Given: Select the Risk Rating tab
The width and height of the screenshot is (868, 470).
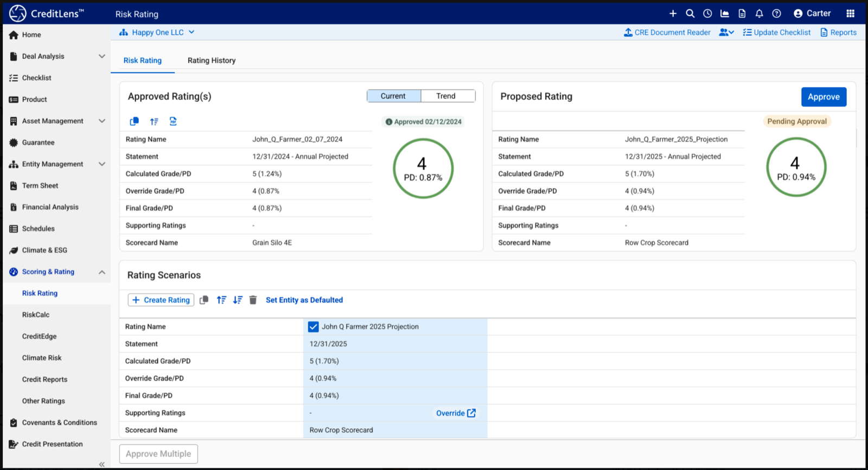Looking at the screenshot, I should (x=143, y=61).
